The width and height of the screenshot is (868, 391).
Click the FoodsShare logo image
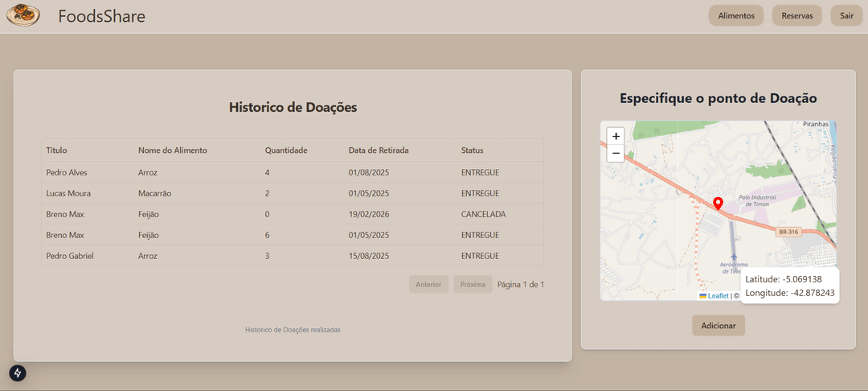(x=23, y=15)
